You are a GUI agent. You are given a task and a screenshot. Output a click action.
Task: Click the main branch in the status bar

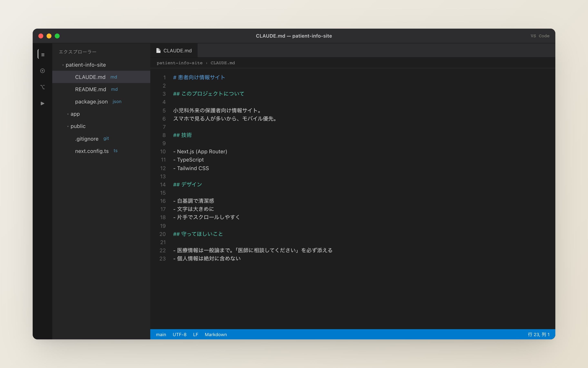point(161,334)
